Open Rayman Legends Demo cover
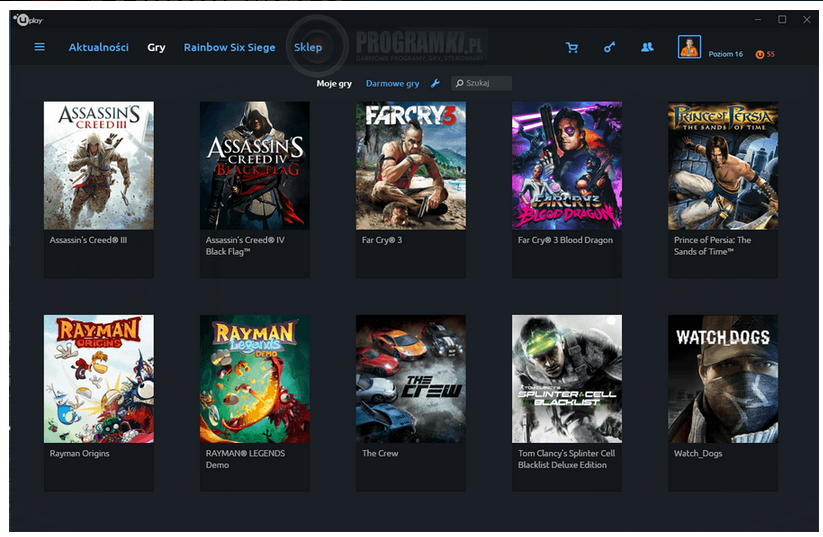Screen dimensions: 823x537 click(x=255, y=378)
